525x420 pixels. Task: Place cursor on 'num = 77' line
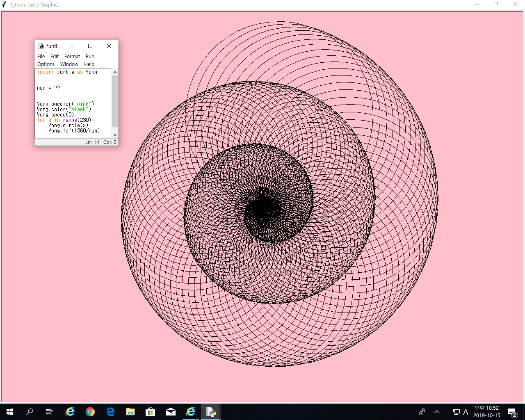(x=48, y=88)
